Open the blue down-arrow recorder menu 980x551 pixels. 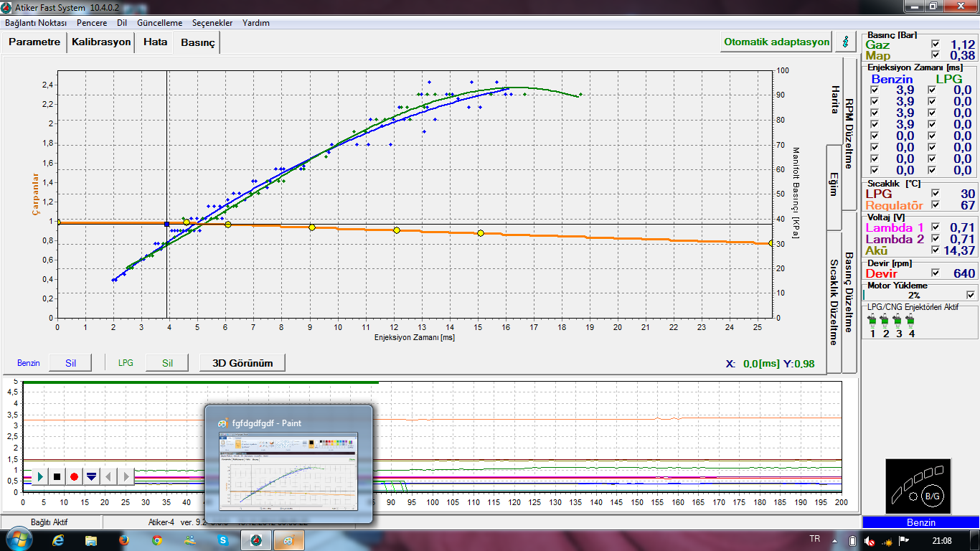[91, 476]
